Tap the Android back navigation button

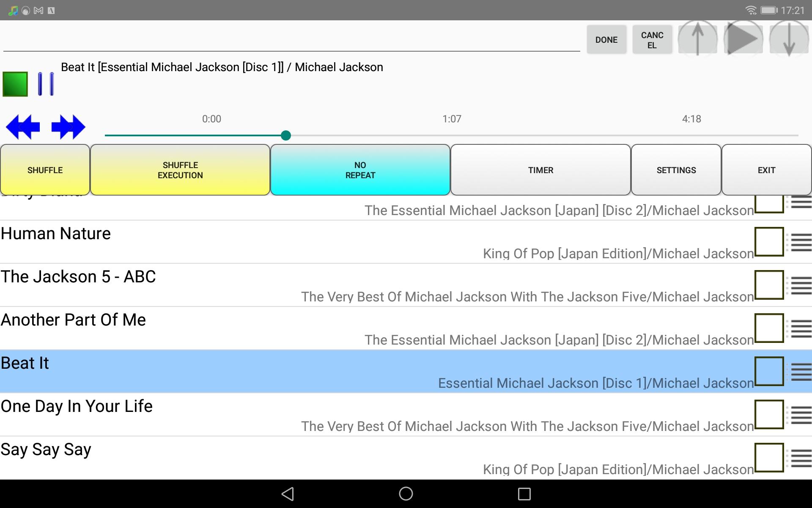288,494
